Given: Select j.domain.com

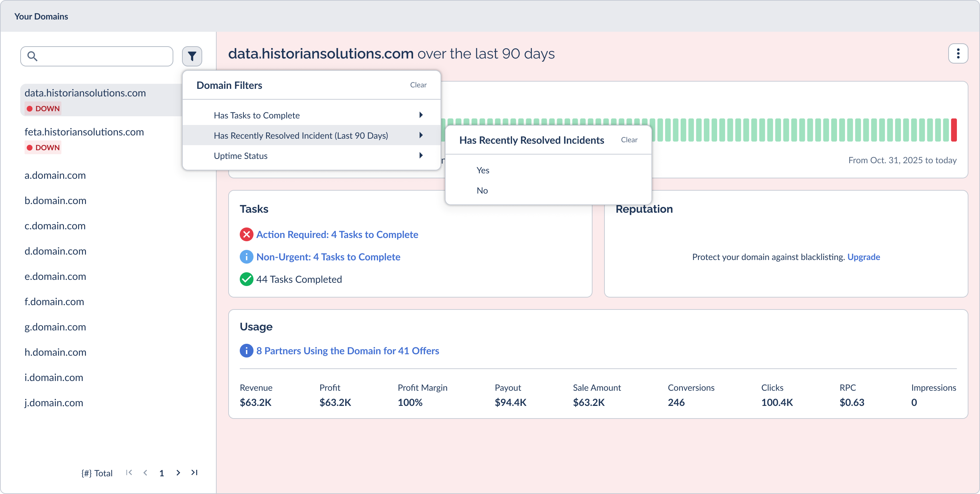Looking at the screenshot, I should (54, 403).
